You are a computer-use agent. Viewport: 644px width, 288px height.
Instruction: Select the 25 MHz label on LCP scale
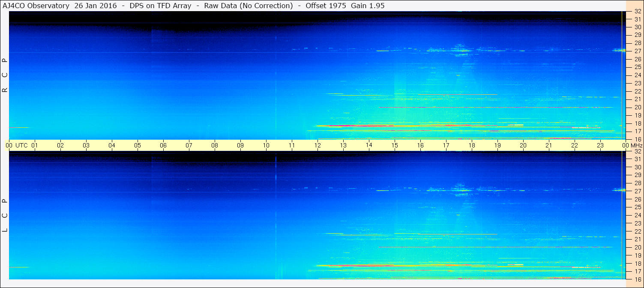(637, 207)
